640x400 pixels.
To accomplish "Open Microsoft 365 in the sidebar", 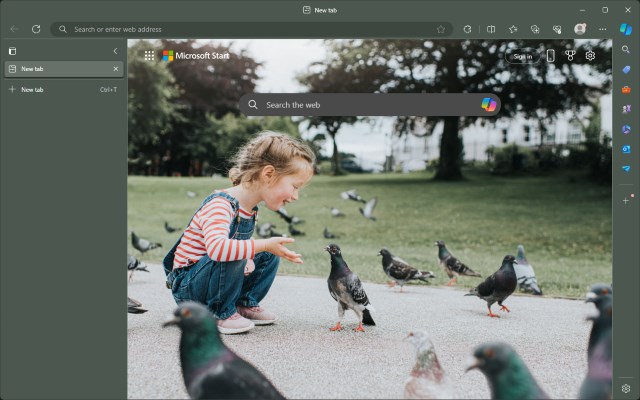I will point(626,129).
